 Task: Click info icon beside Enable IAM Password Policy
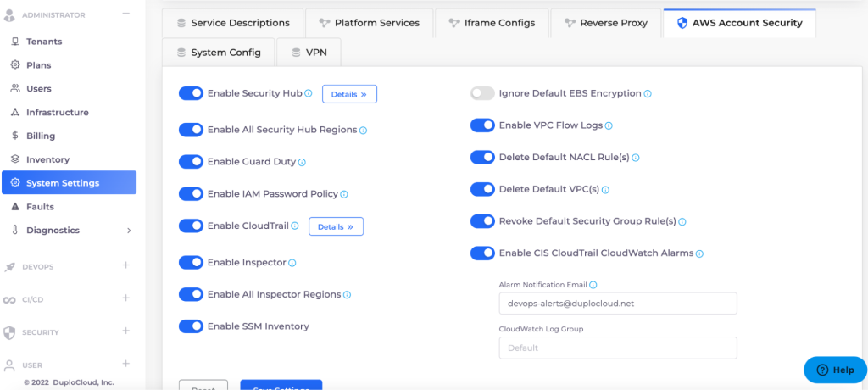(x=344, y=194)
